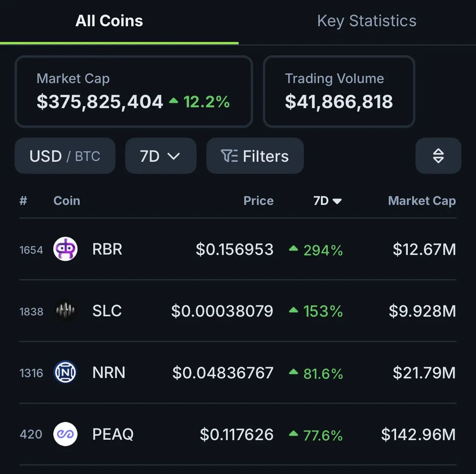Click the NRN coin logo icon
Viewport: 476px width, 474px height.
pos(65,372)
